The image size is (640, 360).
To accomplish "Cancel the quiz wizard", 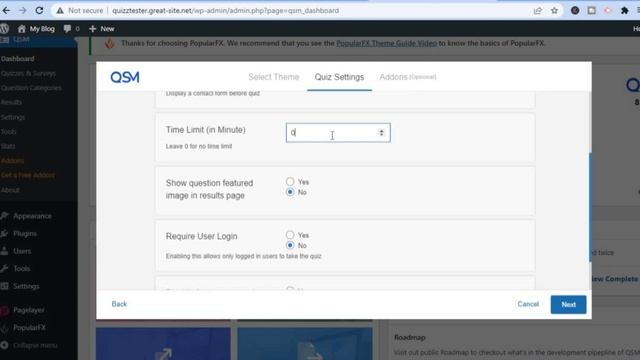I will [x=528, y=304].
